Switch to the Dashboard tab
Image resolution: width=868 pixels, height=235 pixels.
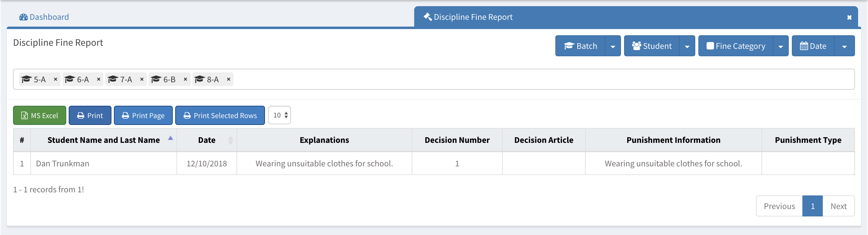tap(44, 17)
